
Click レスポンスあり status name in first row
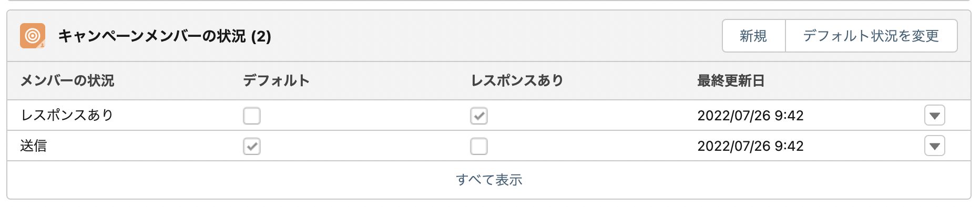[x=67, y=115]
